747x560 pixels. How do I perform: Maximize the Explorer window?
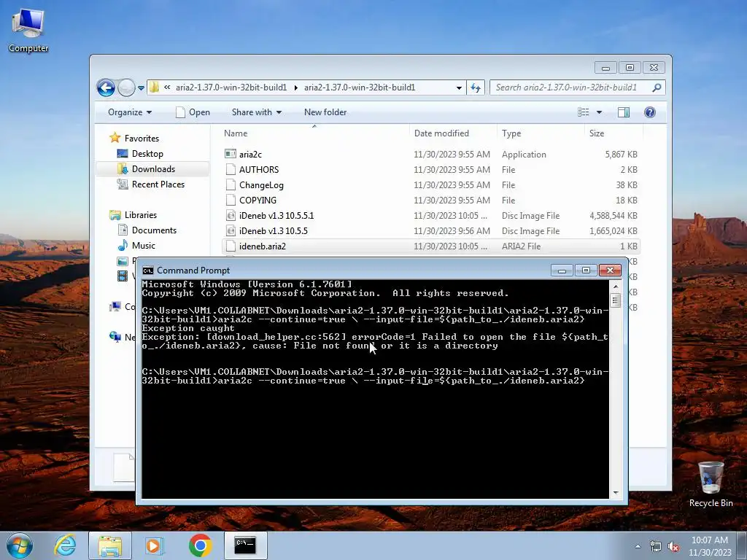point(630,68)
